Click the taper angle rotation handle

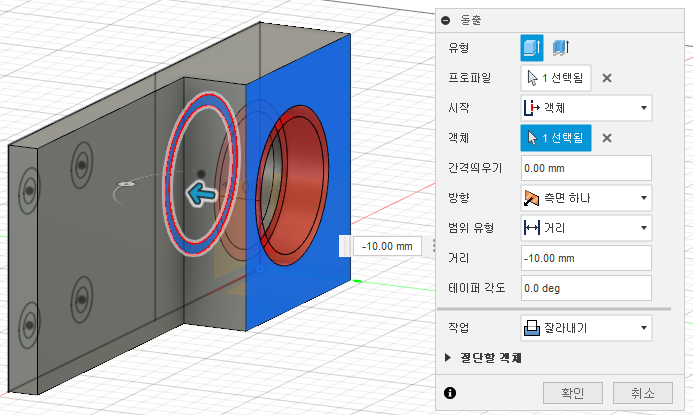coord(126,184)
